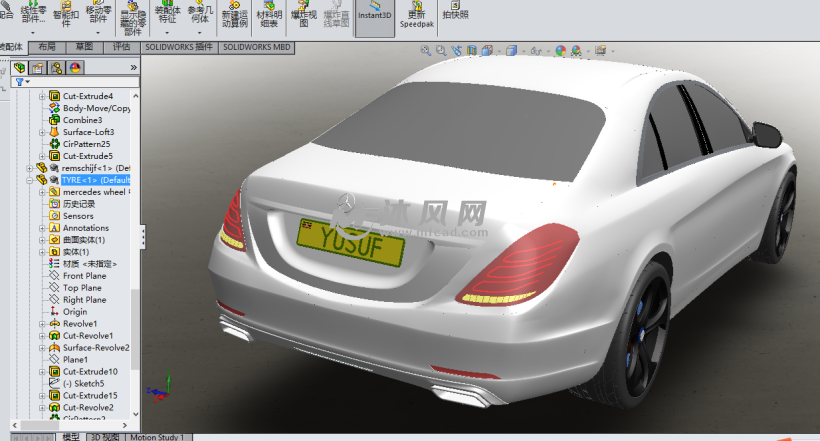Open the PropertyManager tab icon
The height and width of the screenshot is (441, 820).
coord(38,67)
